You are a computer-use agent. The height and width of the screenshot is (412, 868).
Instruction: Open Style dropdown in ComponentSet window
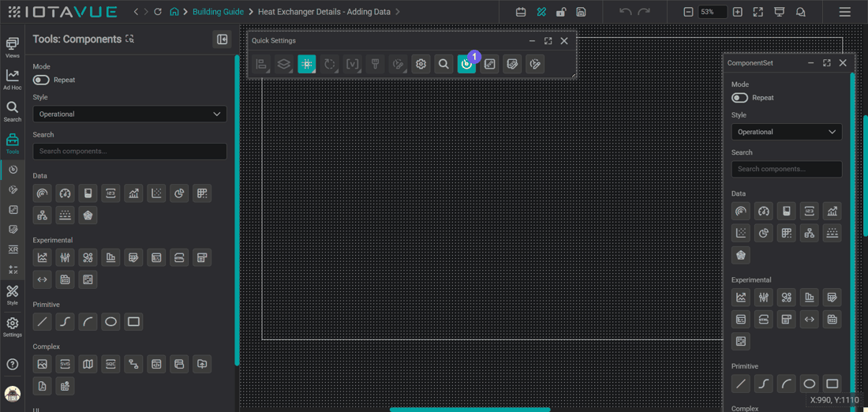787,132
